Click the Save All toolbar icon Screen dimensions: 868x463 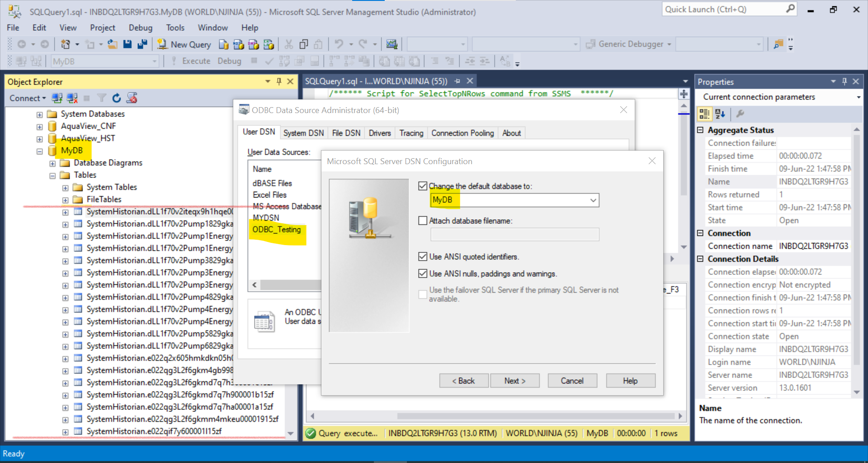coord(142,44)
